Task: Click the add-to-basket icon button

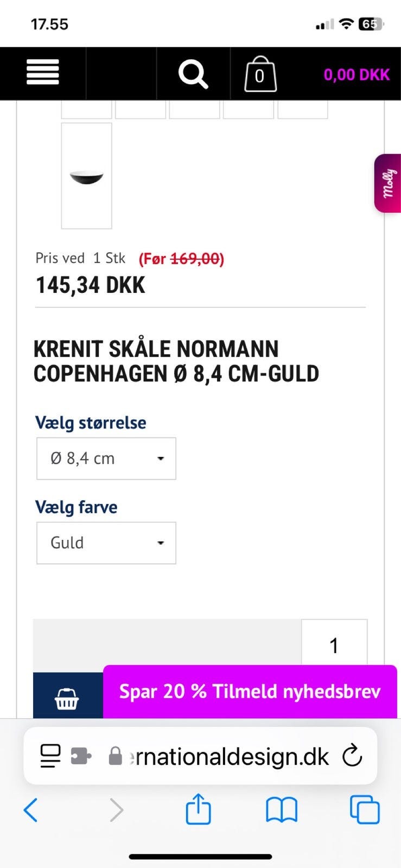Action: 67,698
